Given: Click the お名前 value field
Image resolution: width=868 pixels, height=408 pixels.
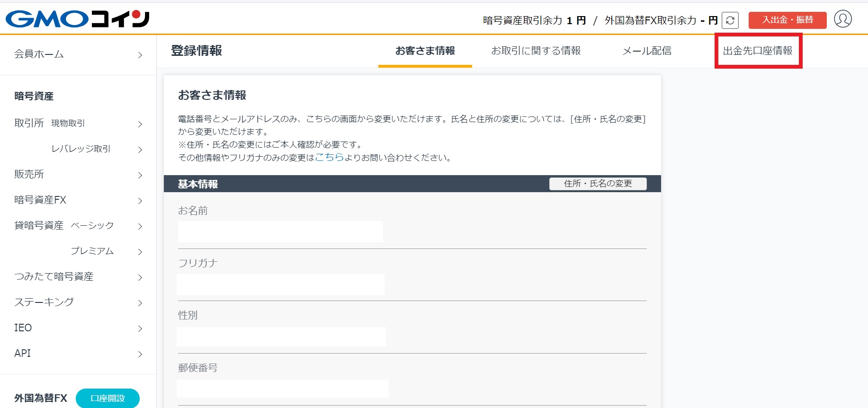Looking at the screenshot, I should click(280, 232).
